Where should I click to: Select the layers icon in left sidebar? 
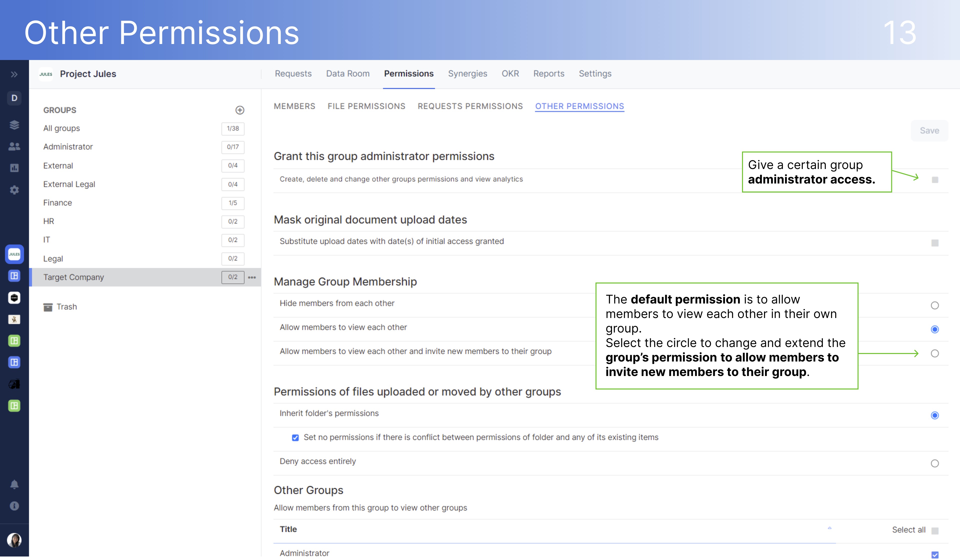14,125
